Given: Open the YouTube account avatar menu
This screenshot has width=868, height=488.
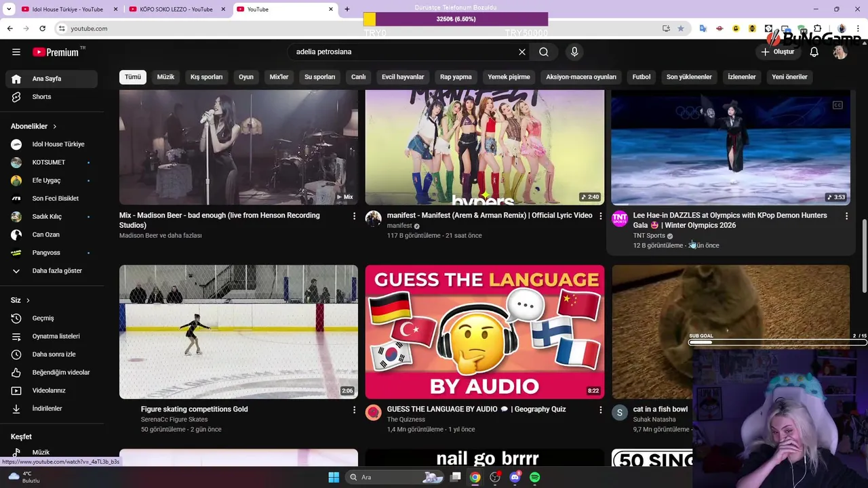Looking at the screenshot, I should (x=840, y=52).
